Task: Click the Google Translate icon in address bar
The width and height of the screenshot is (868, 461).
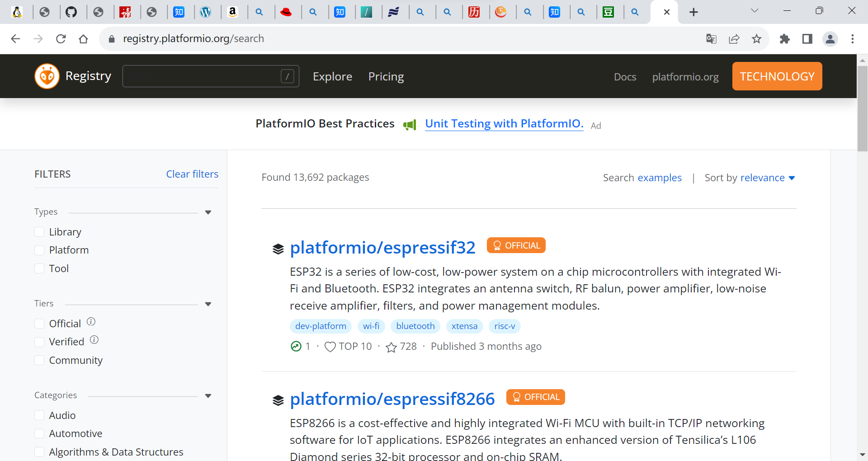Action: [x=711, y=39]
